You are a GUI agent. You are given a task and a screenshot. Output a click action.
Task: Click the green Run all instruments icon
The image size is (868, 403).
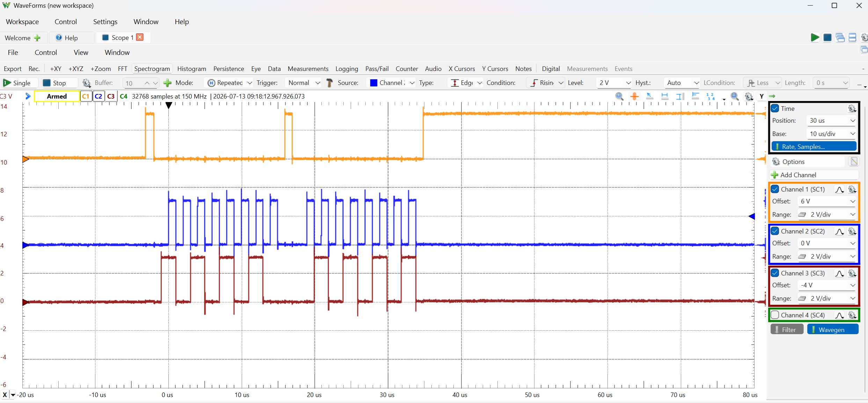815,37
